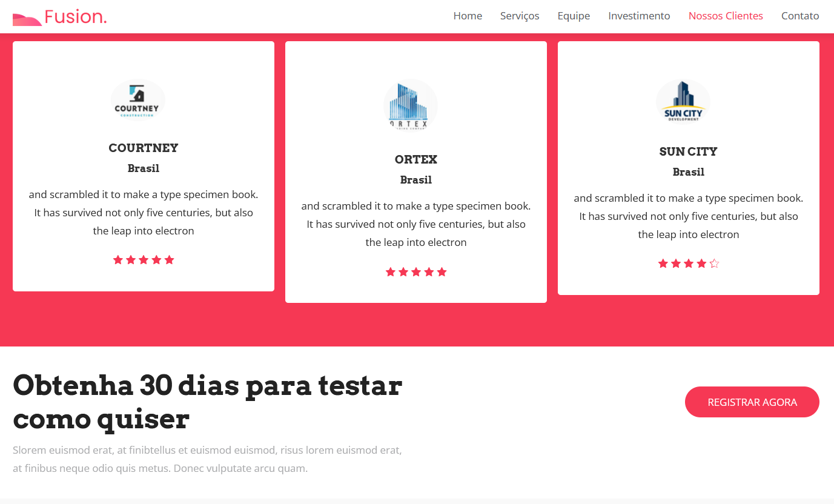The image size is (834, 504).
Task: Click the SUN CITY card heading
Action: tap(689, 151)
